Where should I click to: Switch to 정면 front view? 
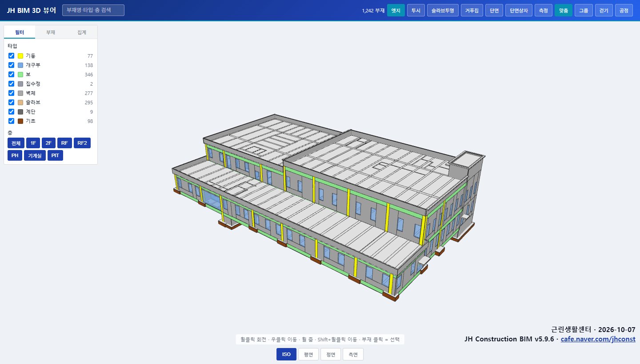click(331, 354)
